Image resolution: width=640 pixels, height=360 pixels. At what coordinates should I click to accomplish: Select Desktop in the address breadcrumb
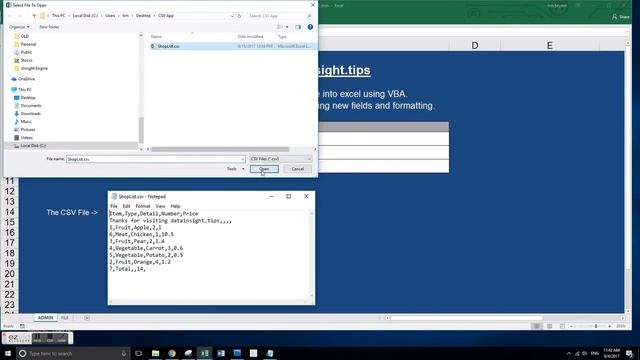[x=143, y=16]
